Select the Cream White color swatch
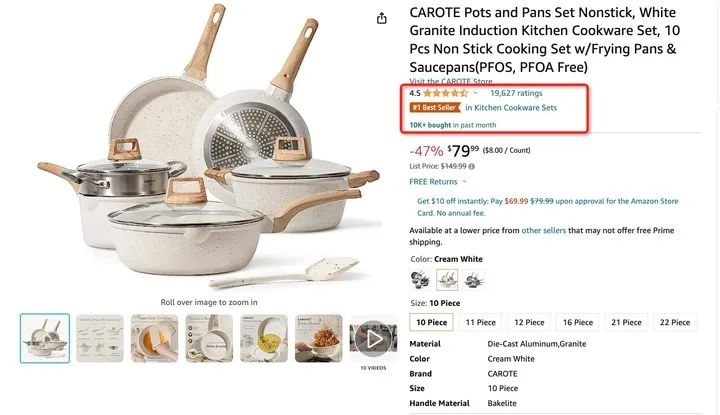Image resolution: width=720 pixels, height=415 pixels. [x=447, y=280]
